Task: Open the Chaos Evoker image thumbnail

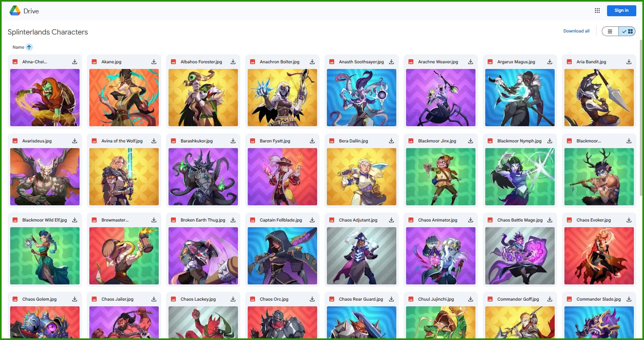Action: coord(599,256)
